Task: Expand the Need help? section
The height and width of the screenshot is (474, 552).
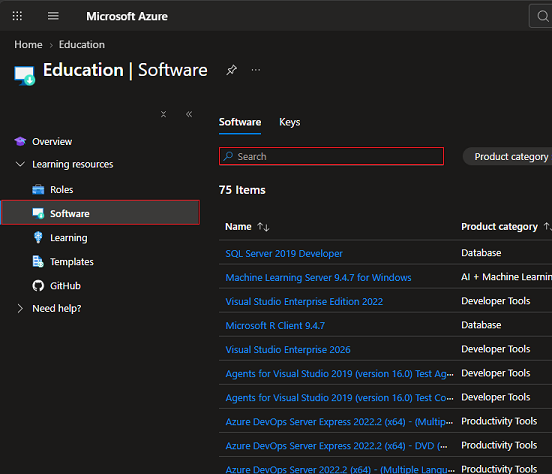Action: point(20,308)
